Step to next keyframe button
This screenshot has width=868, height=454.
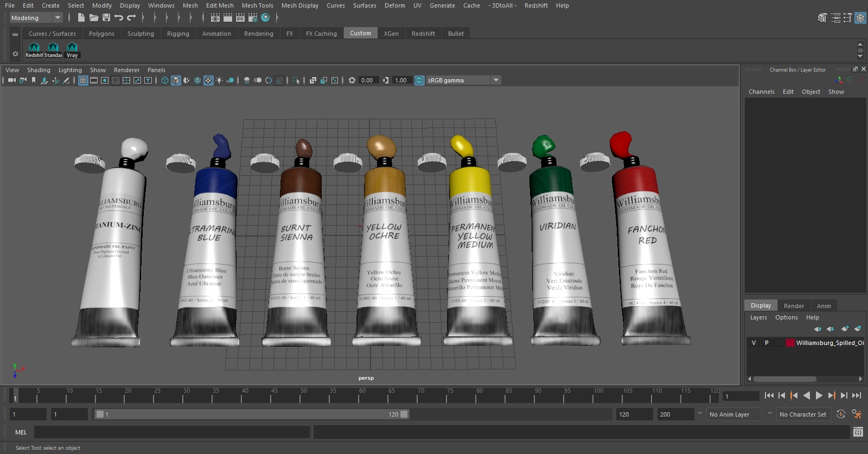tap(832, 395)
